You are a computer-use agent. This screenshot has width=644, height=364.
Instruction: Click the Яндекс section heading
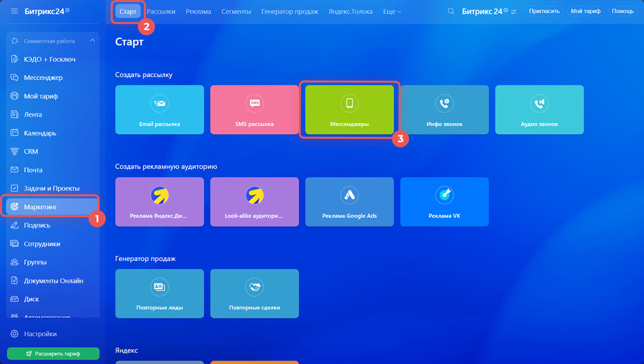pyautogui.click(x=126, y=350)
